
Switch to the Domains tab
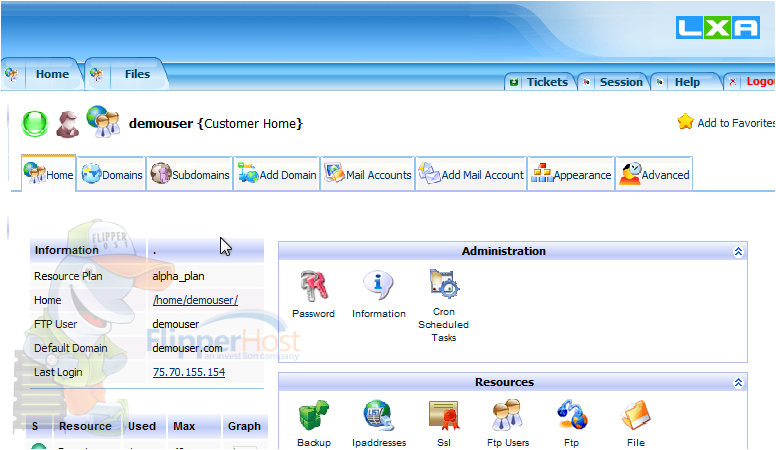click(x=112, y=174)
